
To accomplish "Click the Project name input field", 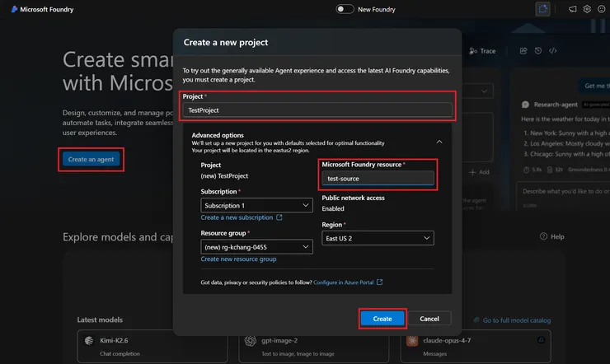I will coord(317,110).
